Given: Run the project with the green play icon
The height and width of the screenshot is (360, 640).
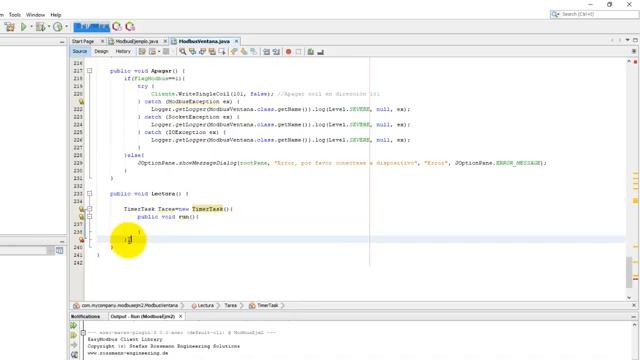Looking at the screenshot, I should point(24,27).
